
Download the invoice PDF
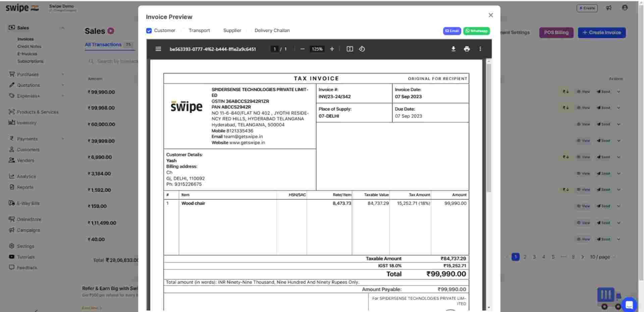click(x=453, y=49)
